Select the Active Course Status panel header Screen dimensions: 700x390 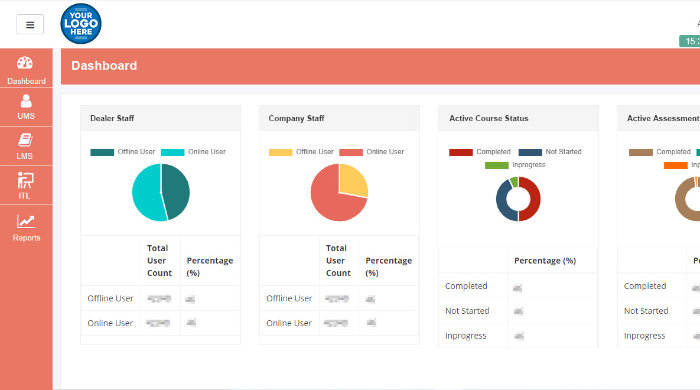[518, 118]
